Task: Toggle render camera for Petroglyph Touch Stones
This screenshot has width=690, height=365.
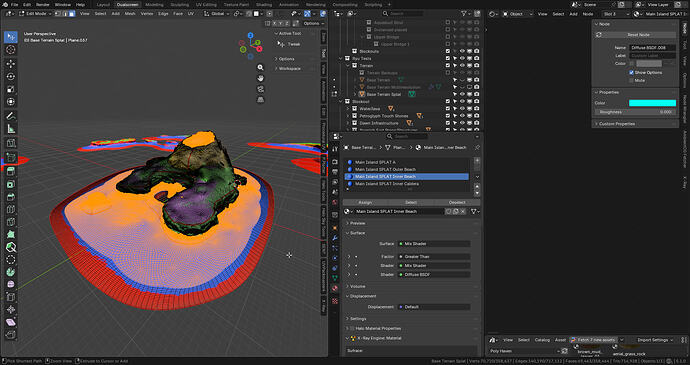Action: click(x=477, y=116)
